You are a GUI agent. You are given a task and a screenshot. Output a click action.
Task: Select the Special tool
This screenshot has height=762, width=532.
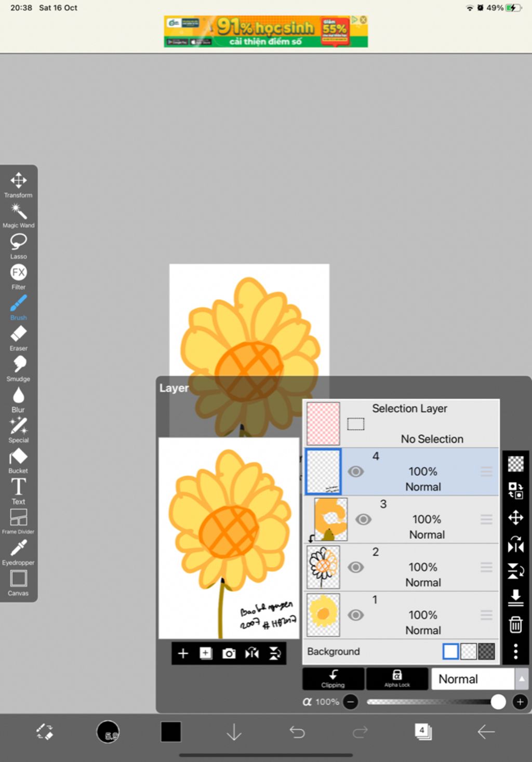pos(18,430)
